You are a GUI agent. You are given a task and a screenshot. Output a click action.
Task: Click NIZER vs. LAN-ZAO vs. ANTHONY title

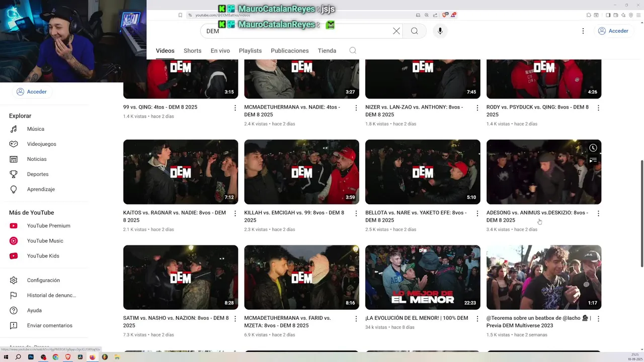[414, 111]
